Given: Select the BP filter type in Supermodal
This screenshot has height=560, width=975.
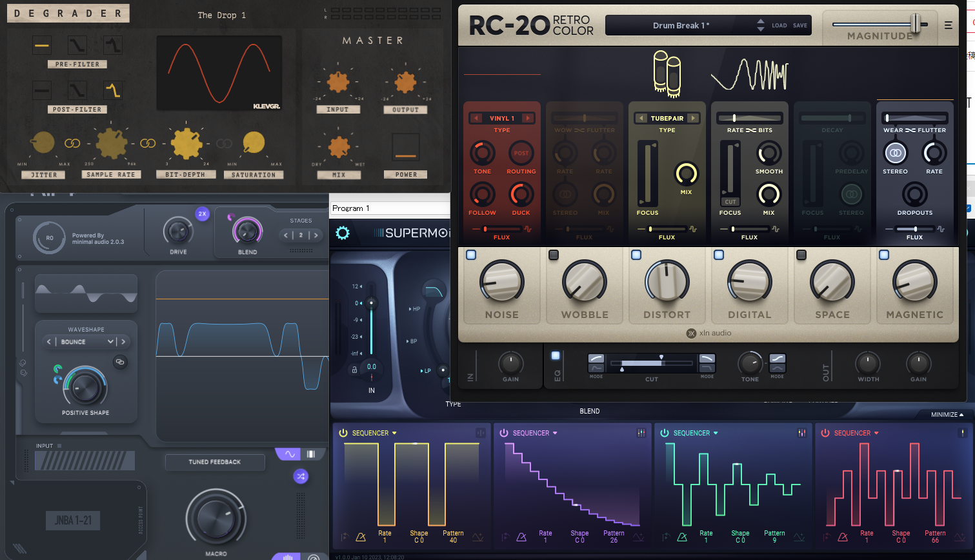Looking at the screenshot, I should pyautogui.click(x=413, y=341).
